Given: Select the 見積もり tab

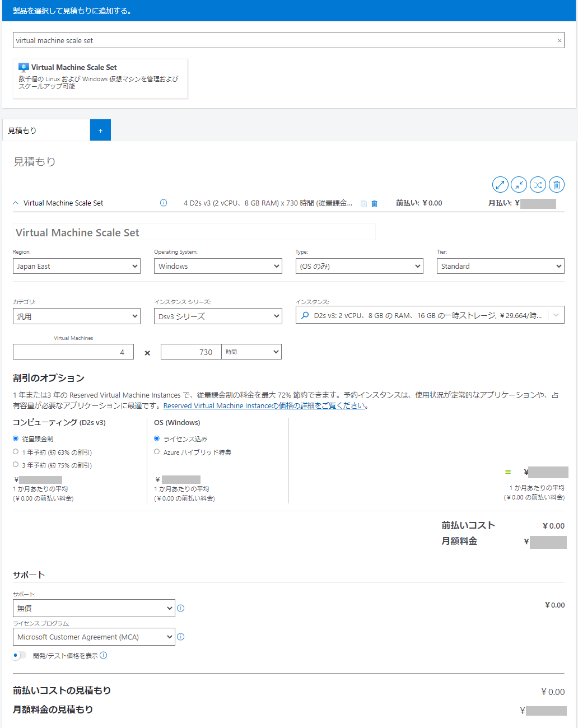Looking at the screenshot, I should [x=46, y=130].
